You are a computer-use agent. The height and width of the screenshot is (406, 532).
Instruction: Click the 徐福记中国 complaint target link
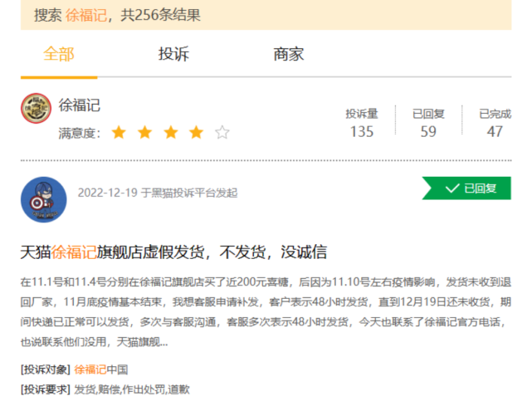[101, 369]
